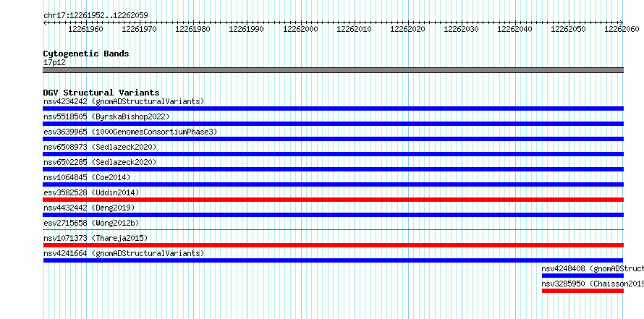This screenshot has height=319, width=644.
Task: Select the red bar under esv3582528
Action: (333, 200)
